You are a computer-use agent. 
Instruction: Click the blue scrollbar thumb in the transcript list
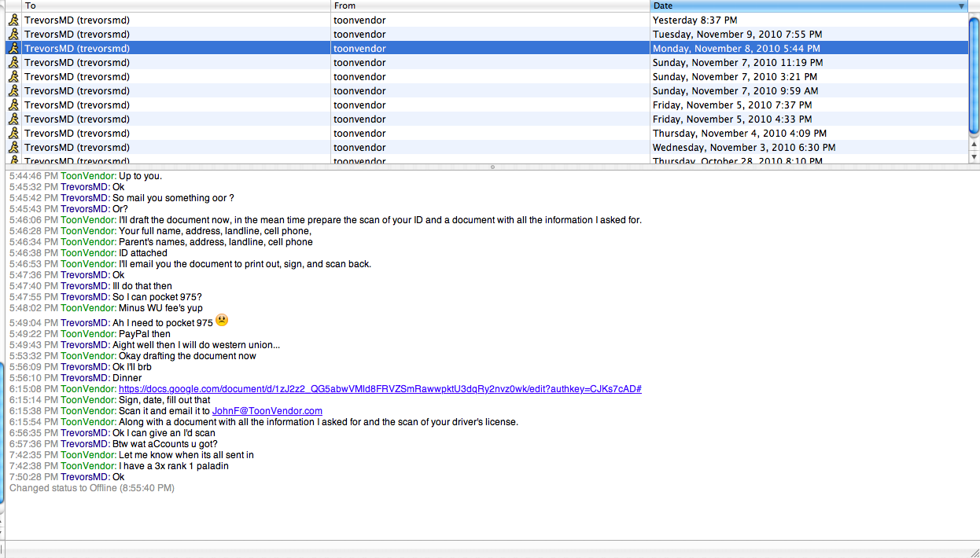(x=974, y=75)
